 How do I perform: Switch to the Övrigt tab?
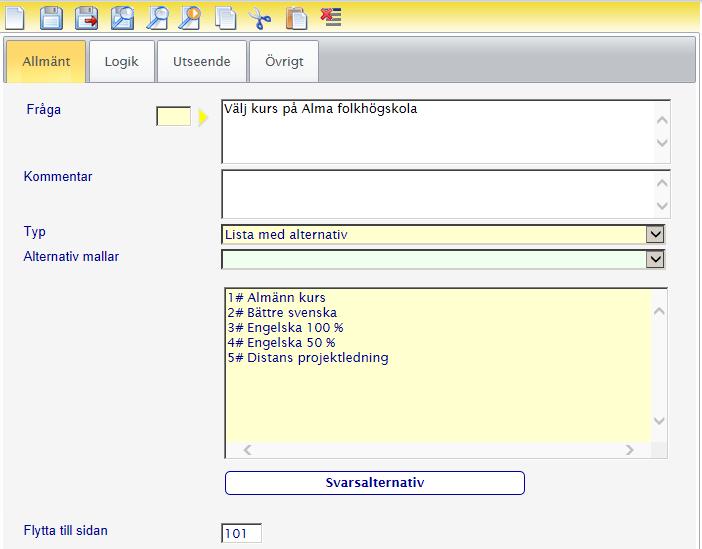[284, 61]
